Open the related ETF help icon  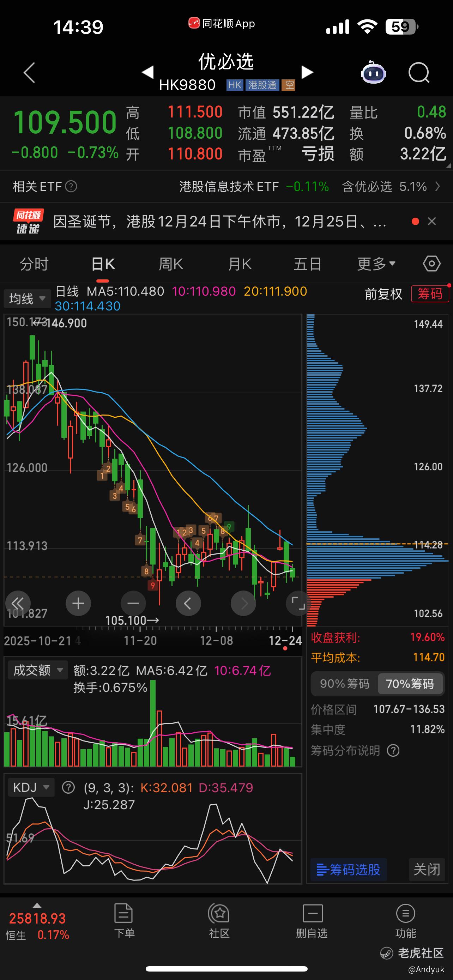(x=71, y=186)
